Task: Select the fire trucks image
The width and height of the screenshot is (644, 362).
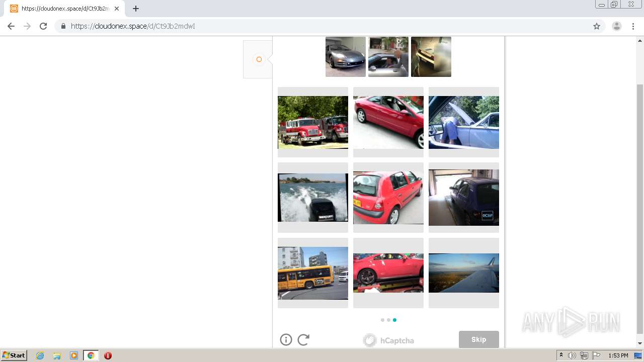Action: [313, 122]
